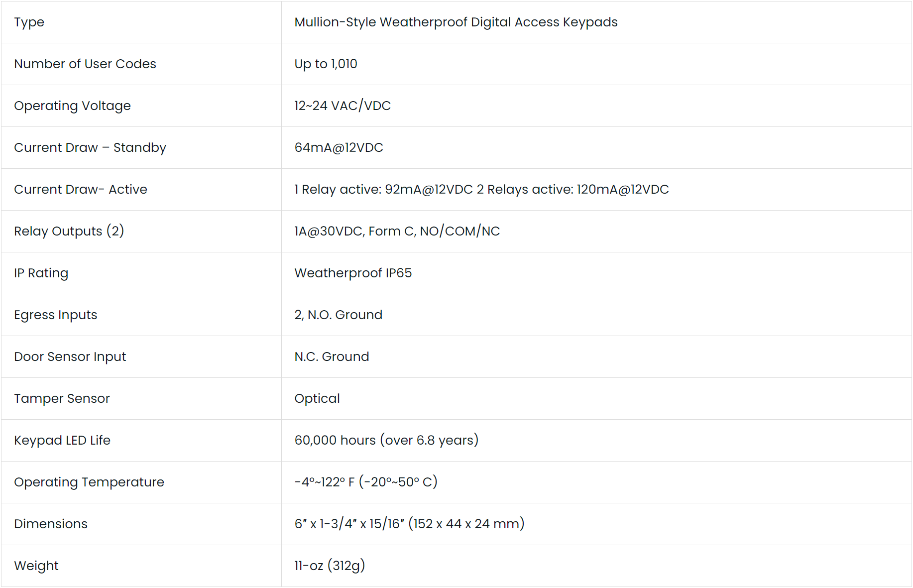Screen dimensions: 913x588
Task: Click the "11-oz (312g)" weight value
Action: [330, 566]
